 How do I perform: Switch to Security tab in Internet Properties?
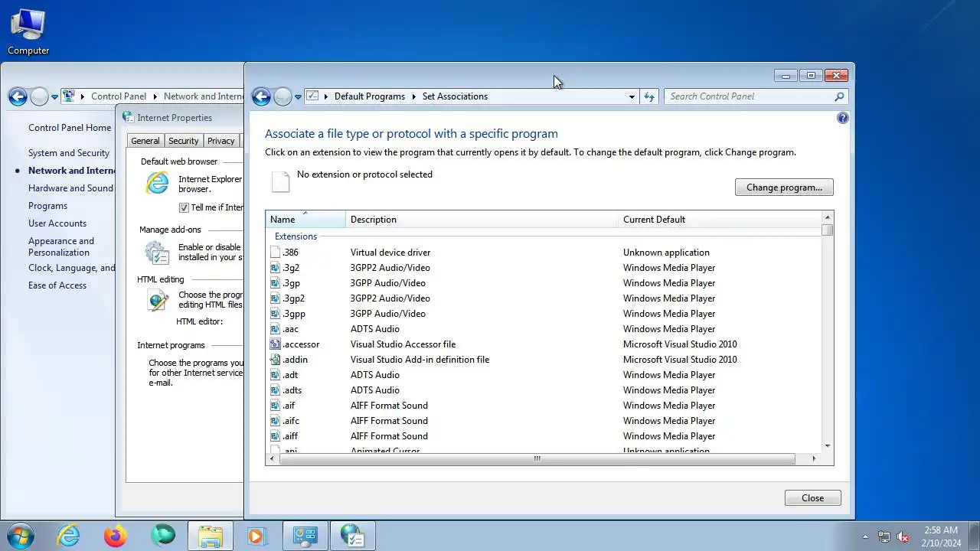pyautogui.click(x=183, y=141)
